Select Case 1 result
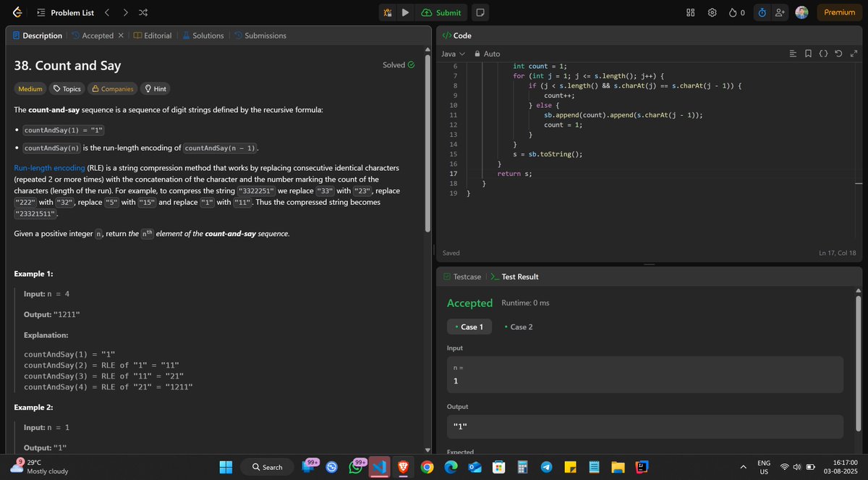Viewport: 868px width, 480px height. pos(469,327)
